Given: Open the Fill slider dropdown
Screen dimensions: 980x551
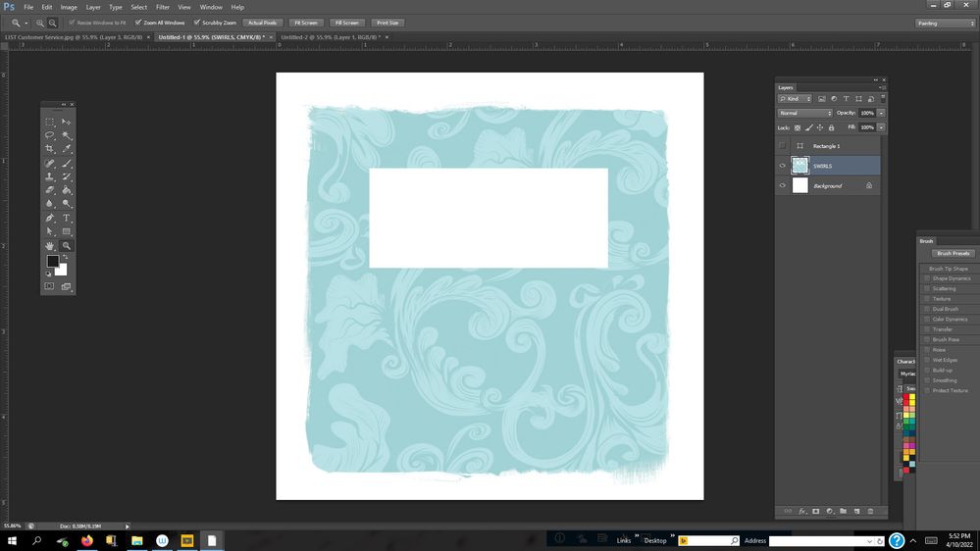Looking at the screenshot, I should tap(881, 127).
